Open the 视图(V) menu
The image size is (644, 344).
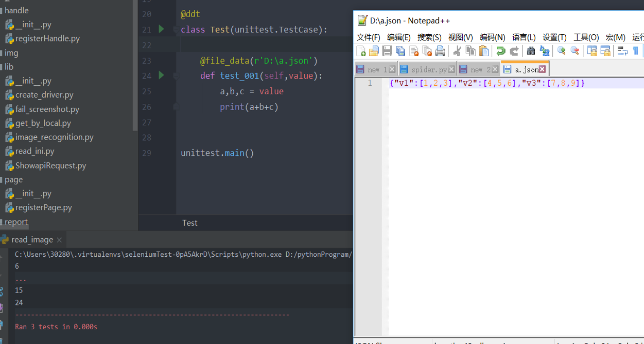pos(460,37)
